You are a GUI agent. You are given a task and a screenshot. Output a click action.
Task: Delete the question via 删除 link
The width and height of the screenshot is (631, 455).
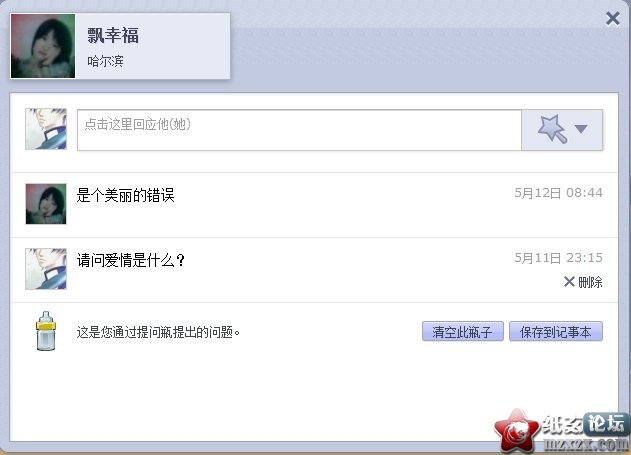(590, 282)
